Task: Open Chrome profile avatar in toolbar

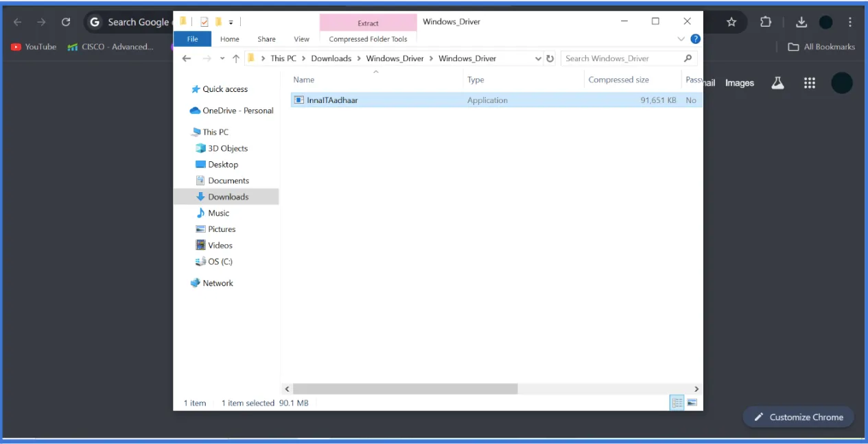Action: (x=826, y=22)
